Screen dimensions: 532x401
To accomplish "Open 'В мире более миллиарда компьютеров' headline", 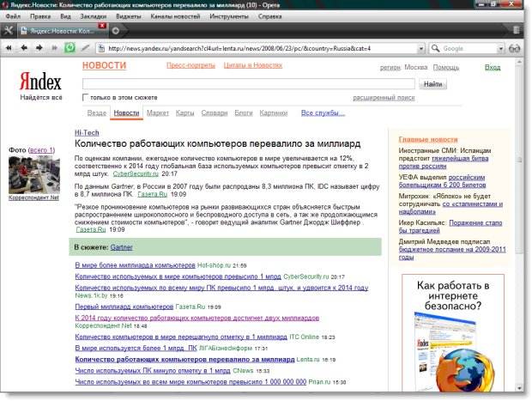I will pos(135,265).
